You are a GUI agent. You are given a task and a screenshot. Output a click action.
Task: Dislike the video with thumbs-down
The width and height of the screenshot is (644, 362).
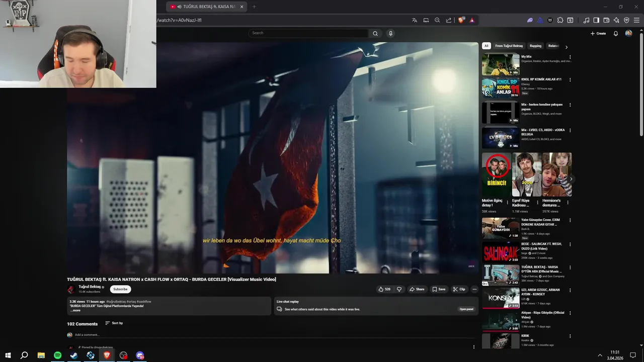click(x=399, y=289)
